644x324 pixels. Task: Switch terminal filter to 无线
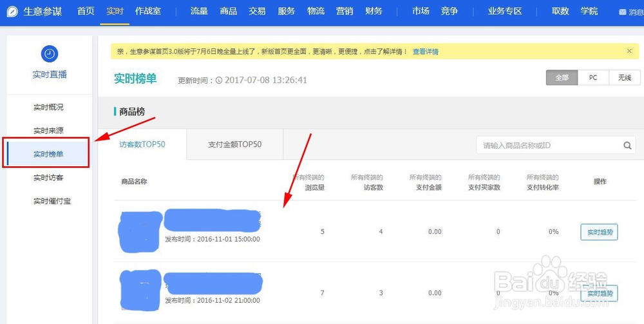(624, 77)
